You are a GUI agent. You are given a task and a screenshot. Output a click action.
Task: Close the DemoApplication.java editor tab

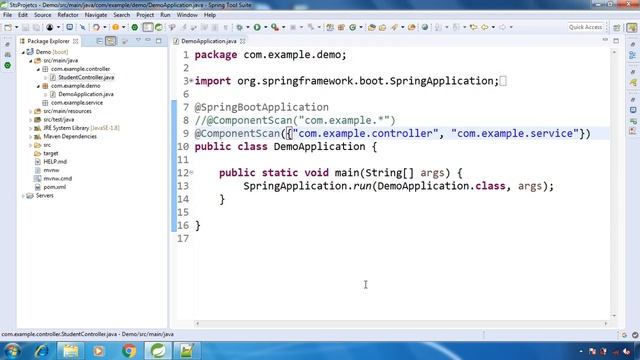[x=243, y=41]
